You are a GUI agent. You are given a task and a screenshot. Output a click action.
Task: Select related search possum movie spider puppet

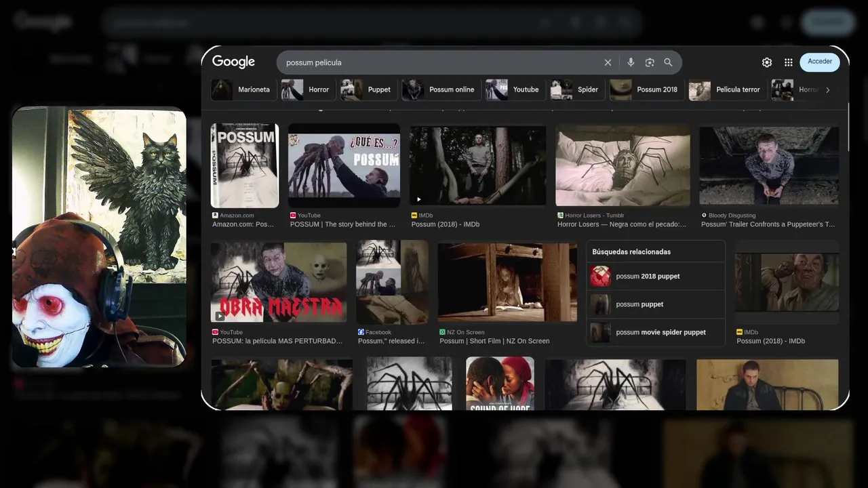point(656,332)
